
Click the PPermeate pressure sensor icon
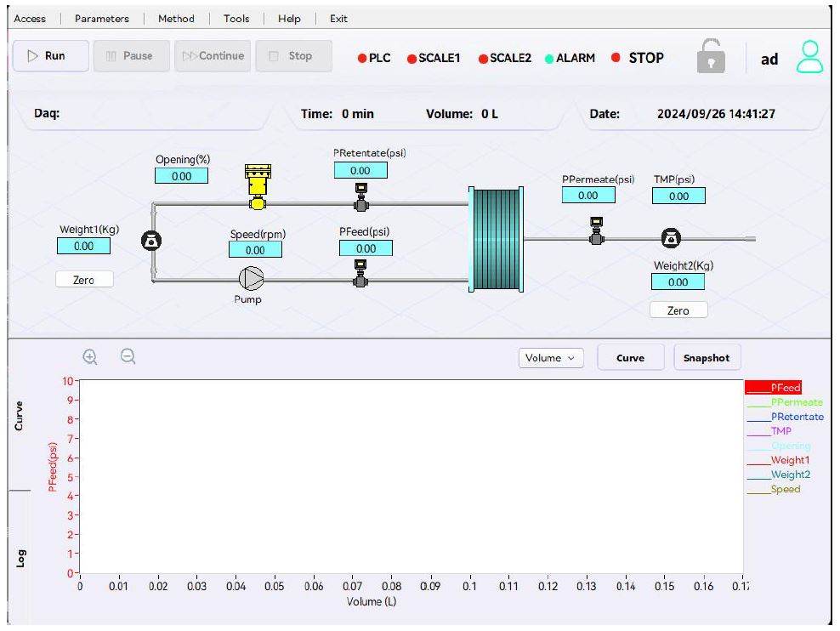click(x=596, y=230)
